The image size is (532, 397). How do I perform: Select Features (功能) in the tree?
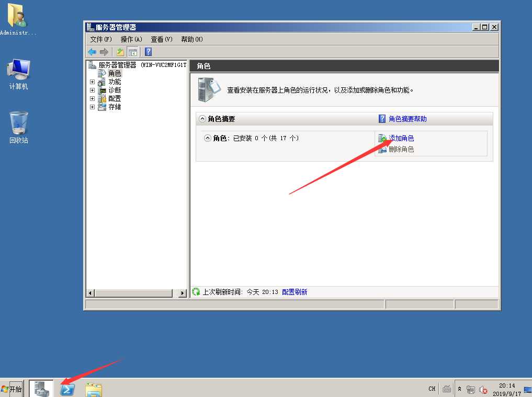click(115, 82)
